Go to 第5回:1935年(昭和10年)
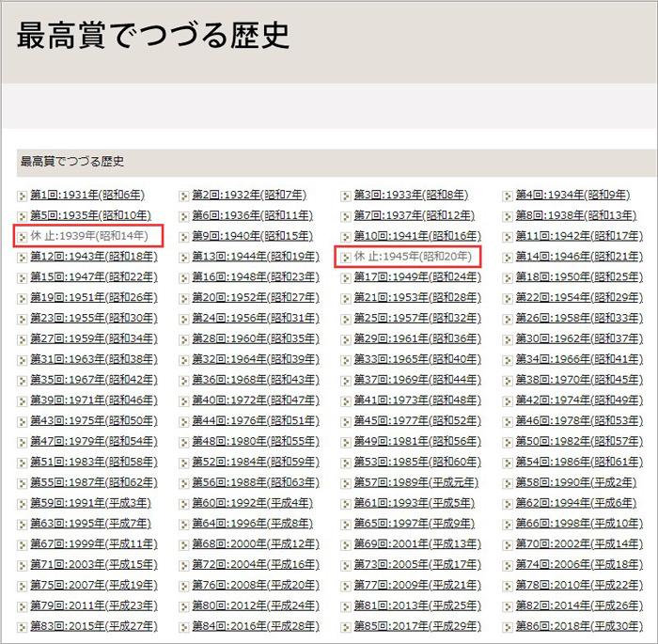The width and height of the screenshot is (658, 644). point(90,215)
